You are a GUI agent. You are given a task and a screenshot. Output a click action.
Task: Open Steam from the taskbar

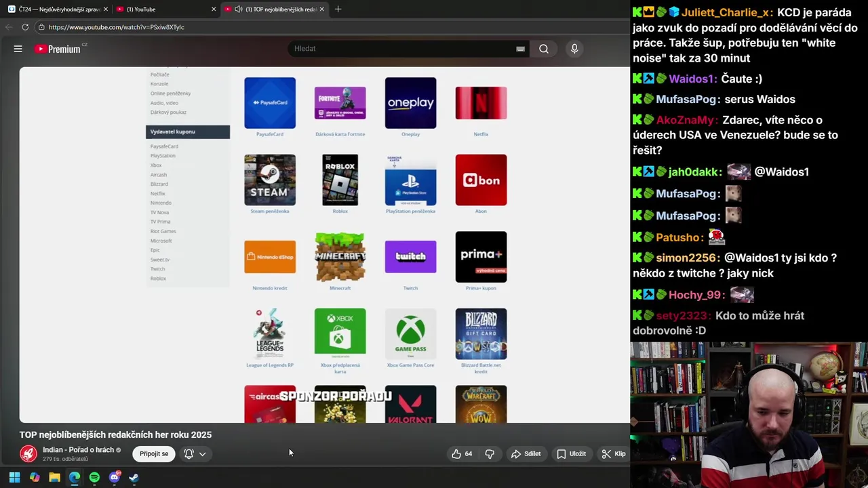tap(134, 477)
